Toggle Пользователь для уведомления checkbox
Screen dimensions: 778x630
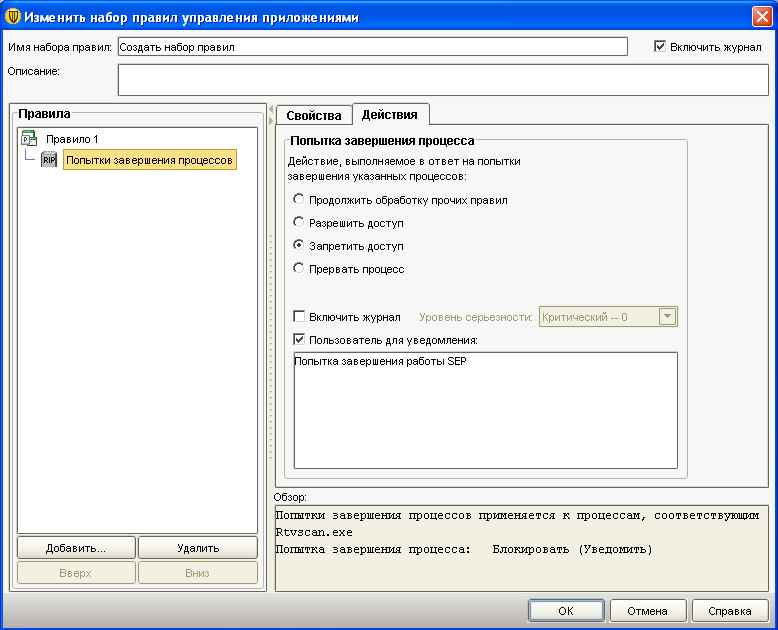pos(299,340)
